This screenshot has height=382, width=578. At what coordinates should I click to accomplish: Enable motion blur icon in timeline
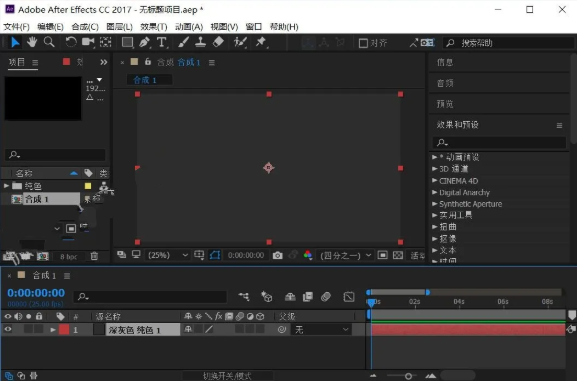click(x=326, y=296)
